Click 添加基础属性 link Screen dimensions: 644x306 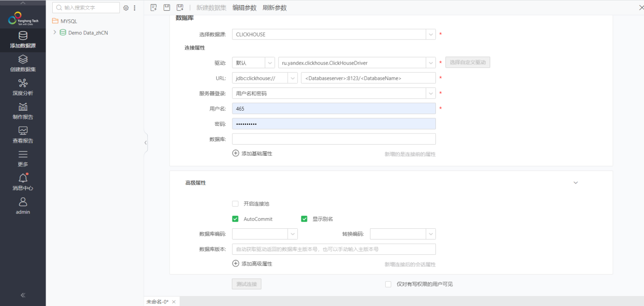(252, 153)
